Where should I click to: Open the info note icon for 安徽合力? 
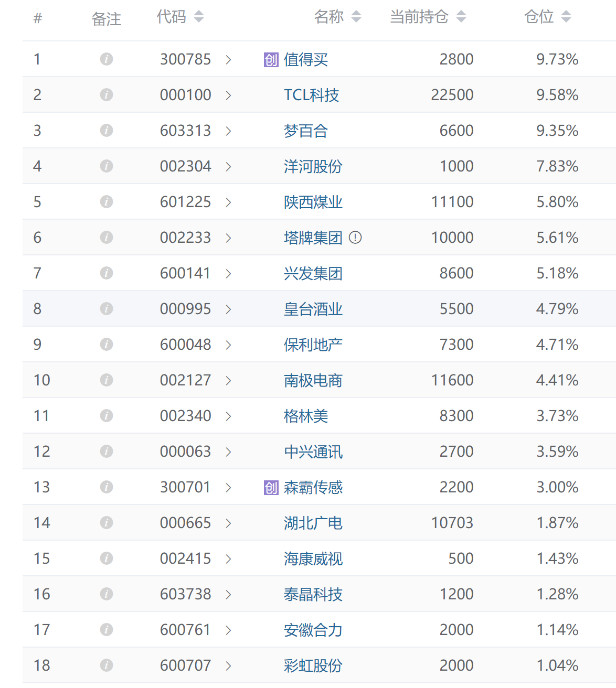click(x=107, y=629)
